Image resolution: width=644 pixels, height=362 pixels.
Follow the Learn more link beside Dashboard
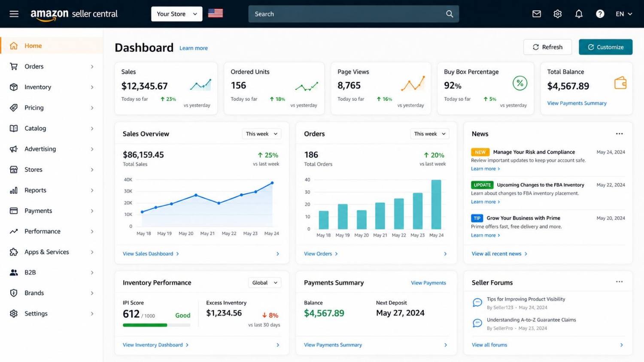coord(194,48)
